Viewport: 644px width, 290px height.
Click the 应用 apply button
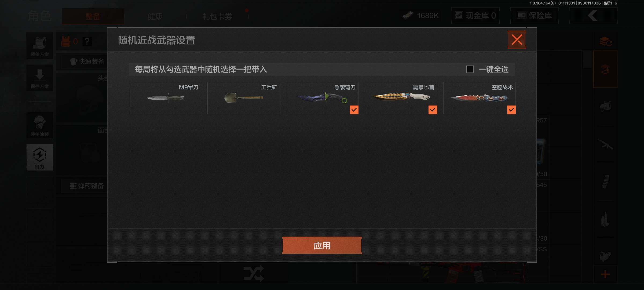(x=322, y=245)
